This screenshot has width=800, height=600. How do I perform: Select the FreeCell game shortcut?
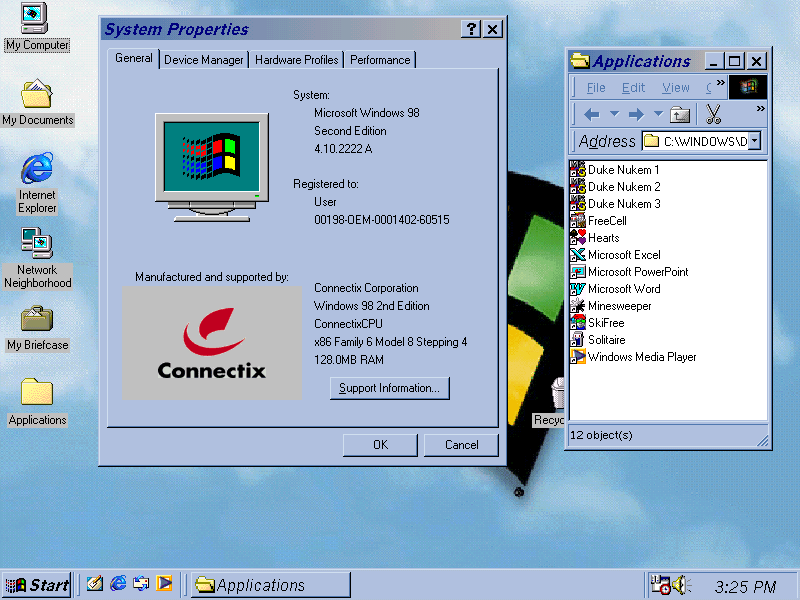598,221
